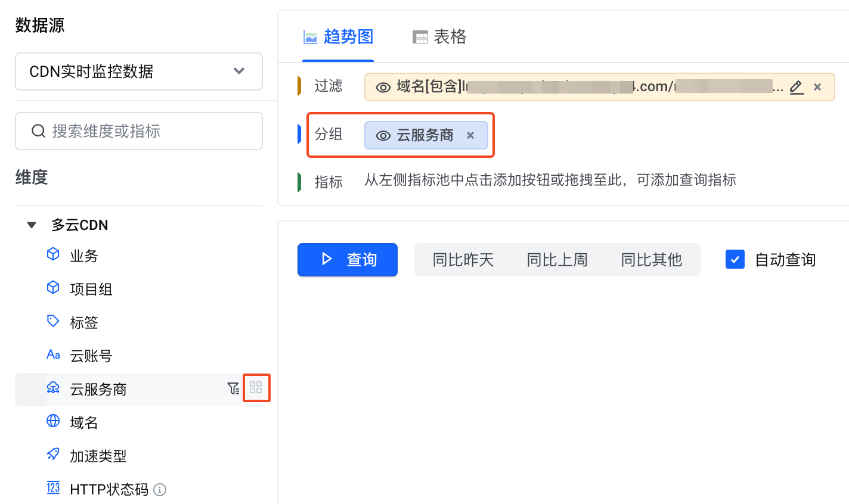This screenshot has width=849, height=504.
Task: Click the 域名[包含] filter chip text
Action: click(590, 87)
